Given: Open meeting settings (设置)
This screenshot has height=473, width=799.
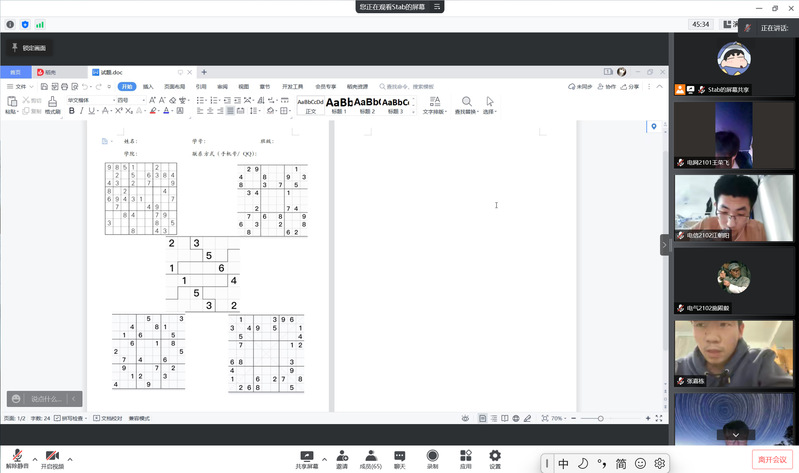Looking at the screenshot, I should [495, 456].
